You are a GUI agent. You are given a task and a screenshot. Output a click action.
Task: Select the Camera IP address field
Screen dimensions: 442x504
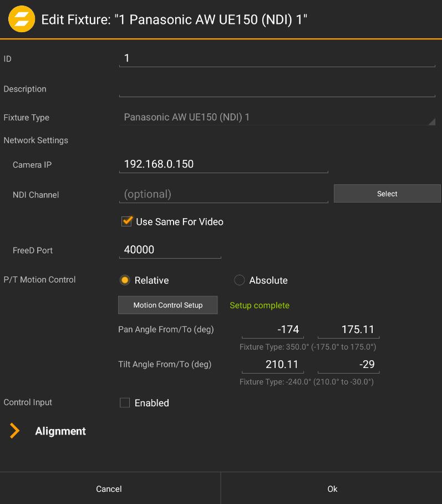click(x=223, y=164)
